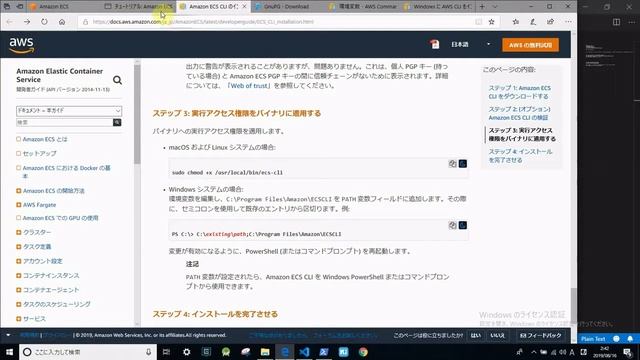This screenshot has width=640, height=360.
Task: Expand コンテナエージェント section
Action: click(x=18, y=290)
